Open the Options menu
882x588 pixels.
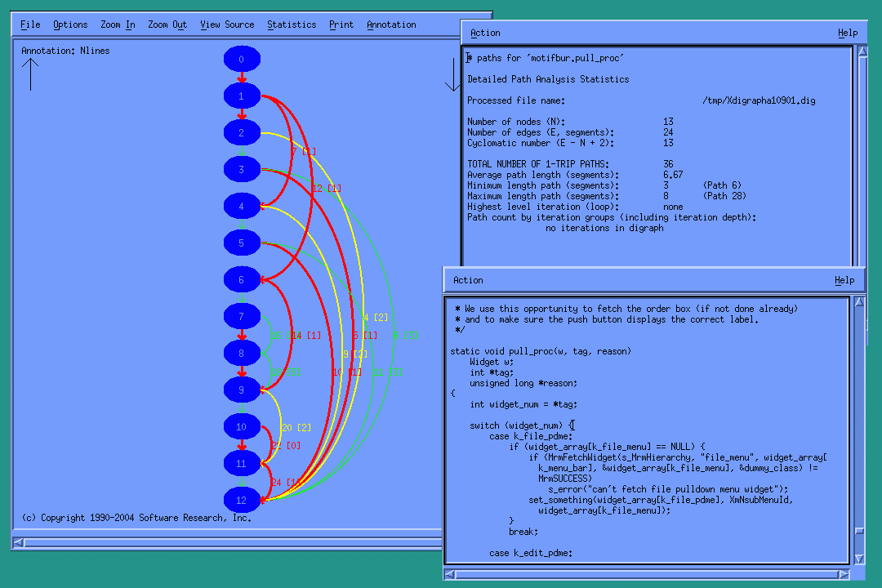(70, 24)
